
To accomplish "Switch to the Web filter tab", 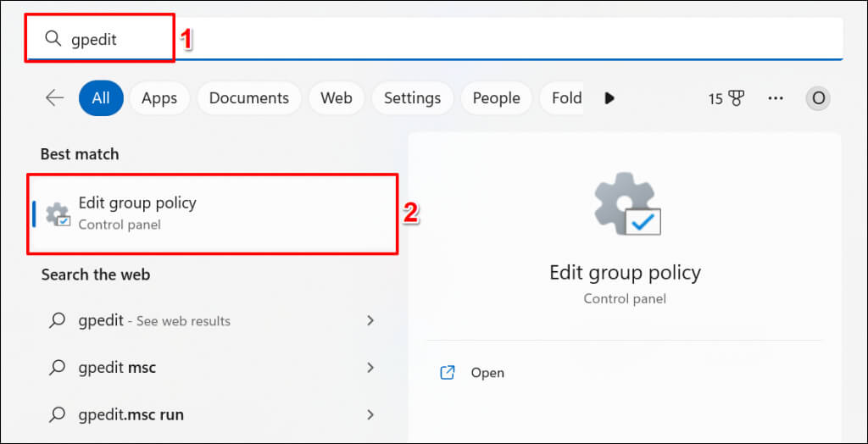I will click(336, 98).
